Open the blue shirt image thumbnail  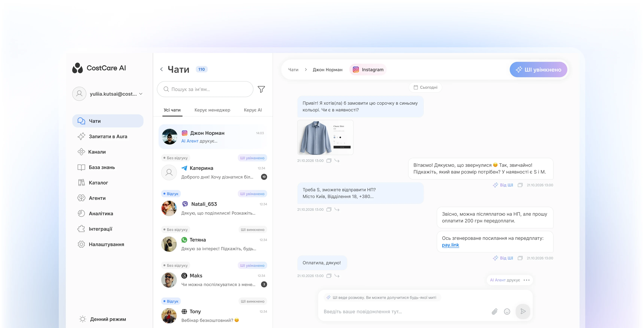tap(325, 137)
